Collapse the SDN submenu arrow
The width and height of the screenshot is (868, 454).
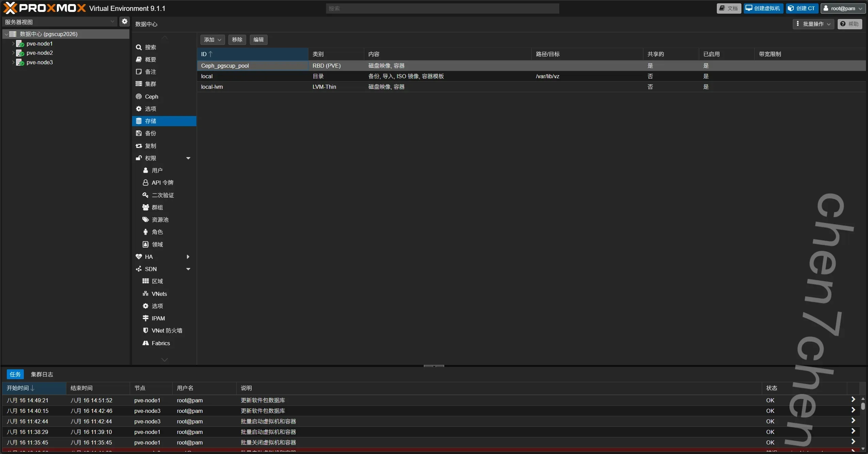coord(188,269)
